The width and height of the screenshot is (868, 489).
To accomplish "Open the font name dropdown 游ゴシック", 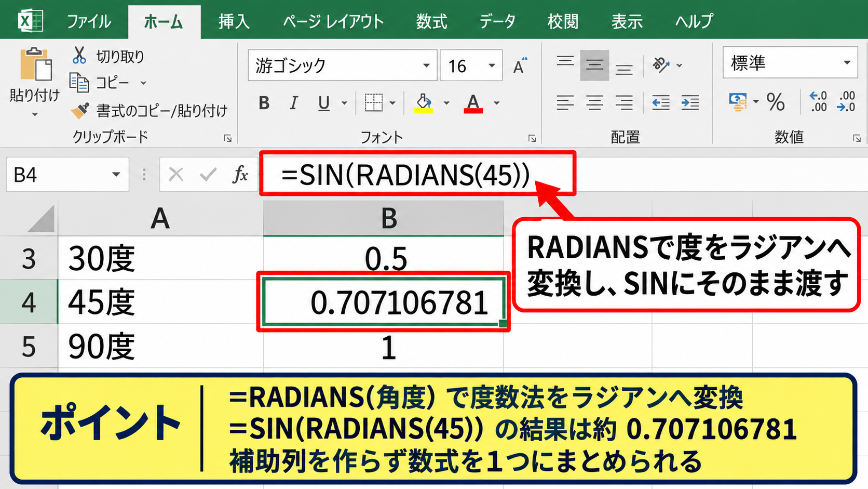I will [426, 65].
